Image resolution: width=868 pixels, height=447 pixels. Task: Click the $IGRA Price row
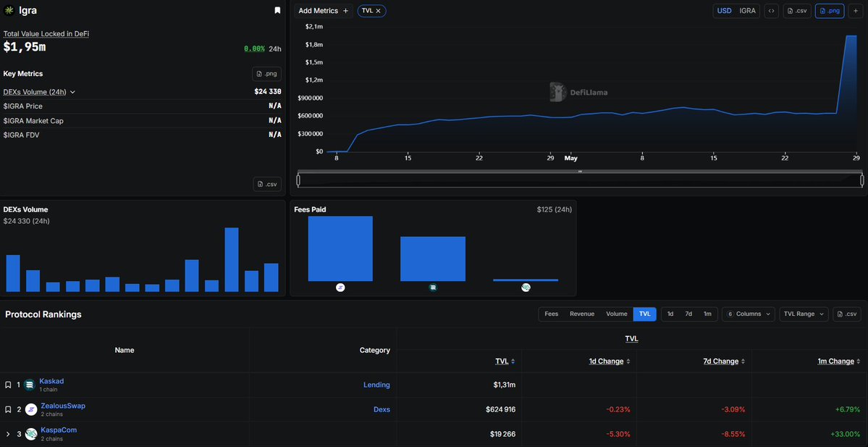click(143, 106)
